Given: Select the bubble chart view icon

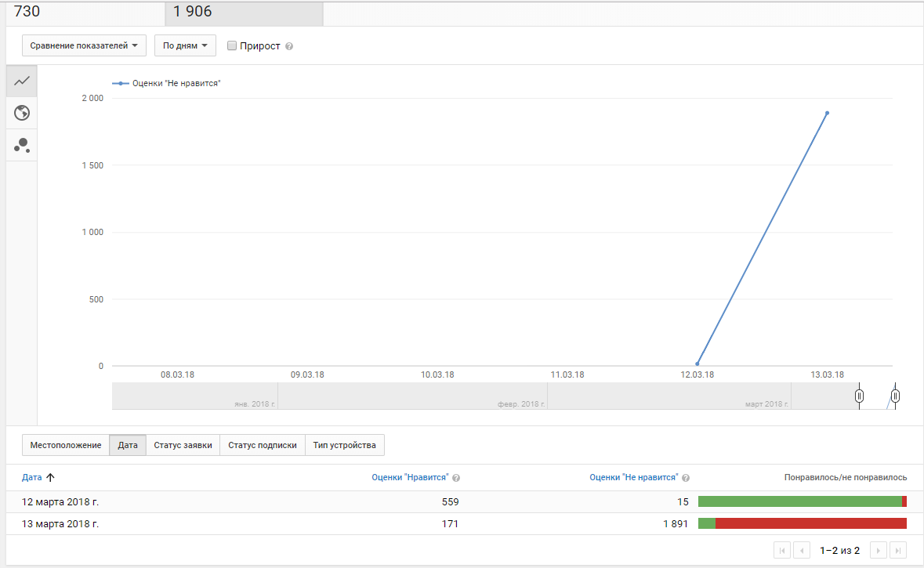Looking at the screenshot, I should pyautogui.click(x=22, y=145).
